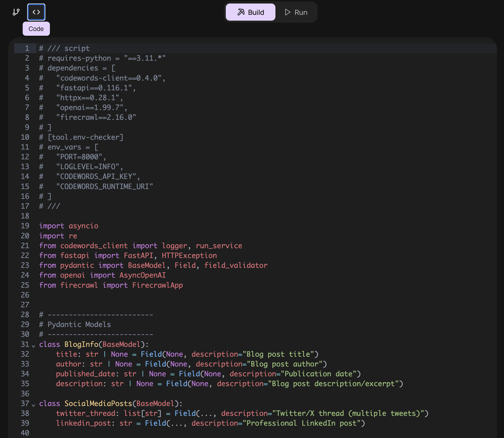
Task: Click line number 31 in gutter
Action: pos(25,344)
